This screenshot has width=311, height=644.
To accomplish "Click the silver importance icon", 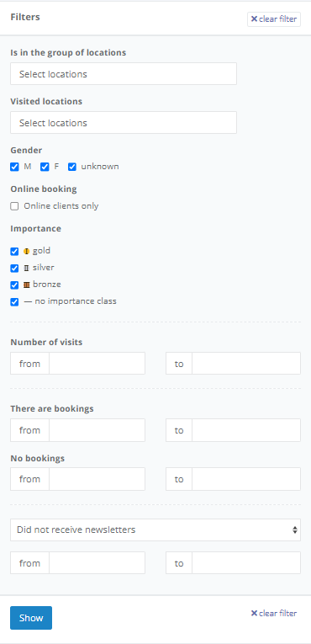I will click(x=27, y=269).
